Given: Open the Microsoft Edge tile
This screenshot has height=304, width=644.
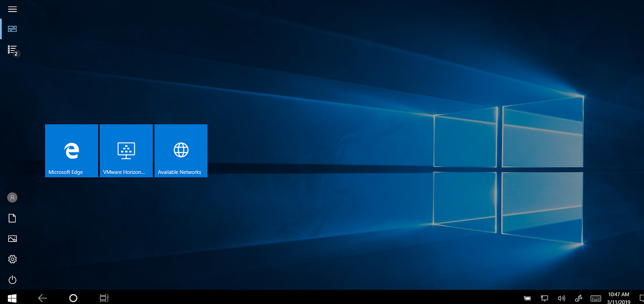Looking at the screenshot, I should coord(71,150).
